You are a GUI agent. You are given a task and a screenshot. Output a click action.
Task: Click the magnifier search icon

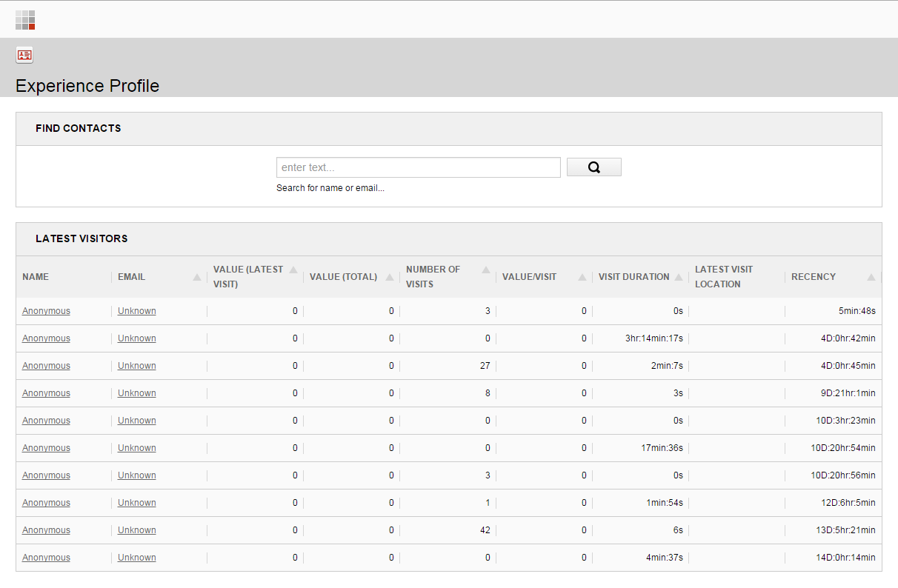tap(593, 167)
